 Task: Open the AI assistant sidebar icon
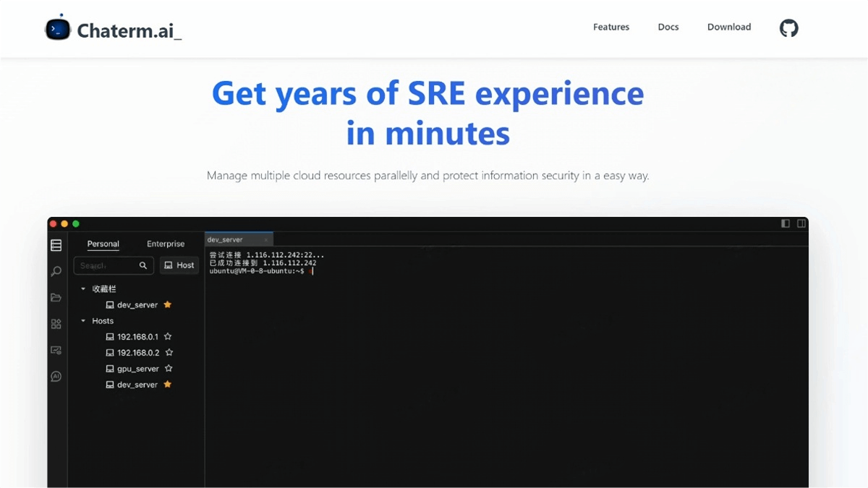56,377
